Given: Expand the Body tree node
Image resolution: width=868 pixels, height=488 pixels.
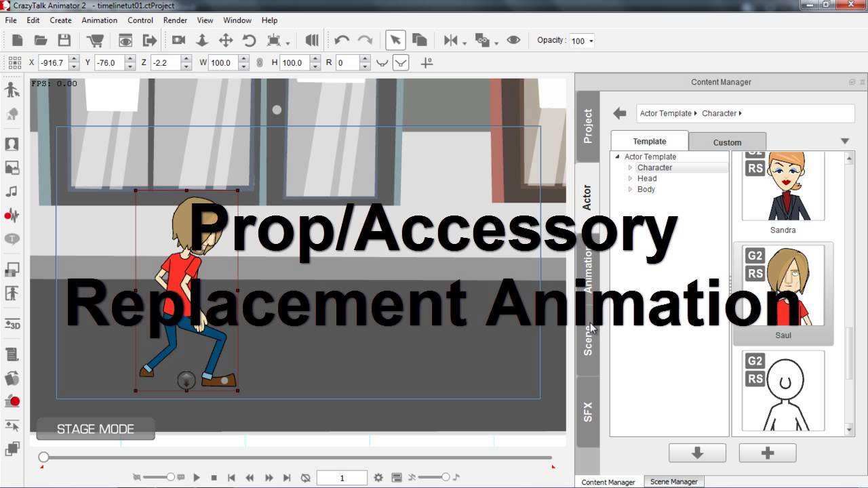Looking at the screenshot, I should coord(630,189).
